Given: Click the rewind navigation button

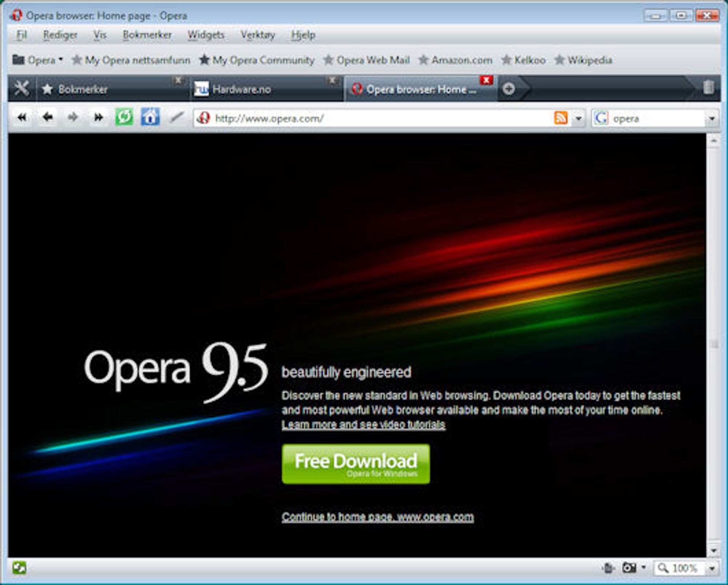Looking at the screenshot, I should pyautogui.click(x=22, y=118).
